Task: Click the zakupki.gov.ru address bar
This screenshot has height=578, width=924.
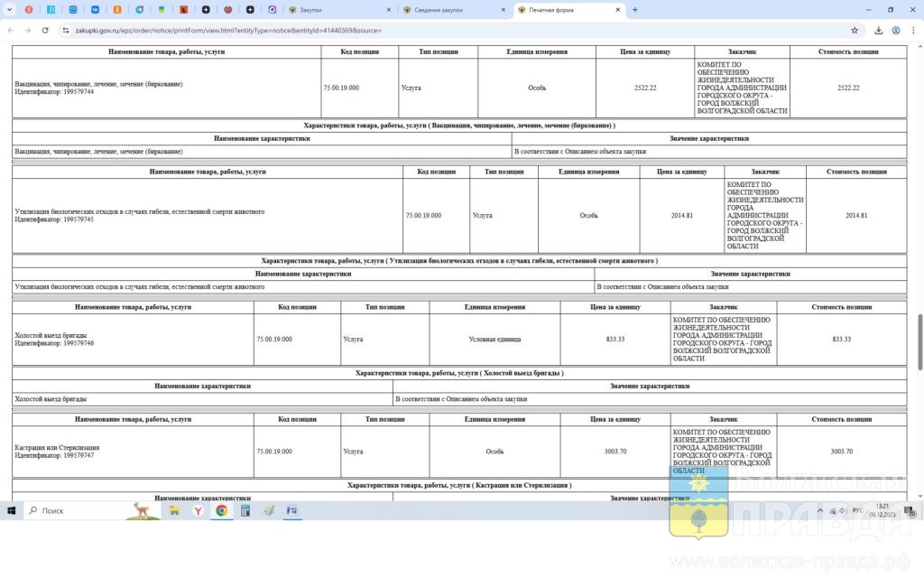Action: point(361,30)
